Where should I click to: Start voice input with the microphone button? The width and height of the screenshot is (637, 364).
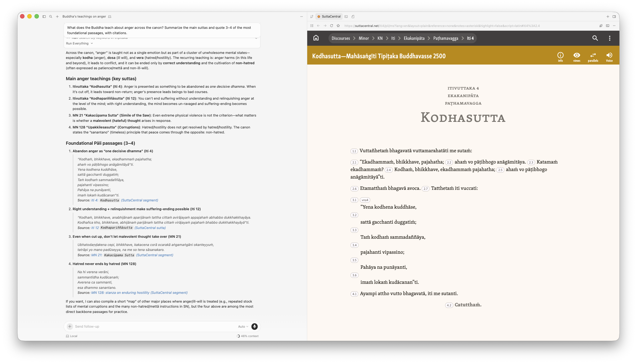[x=255, y=326]
